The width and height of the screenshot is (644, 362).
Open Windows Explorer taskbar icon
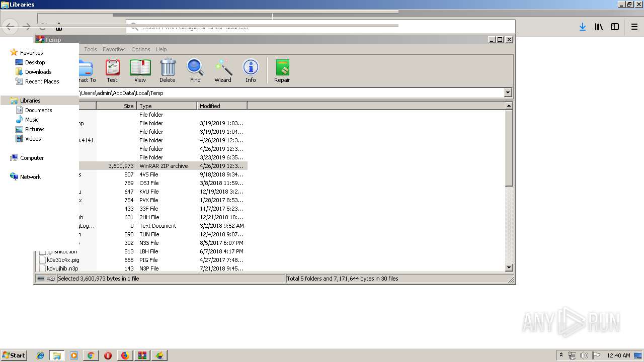coord(57,355)
